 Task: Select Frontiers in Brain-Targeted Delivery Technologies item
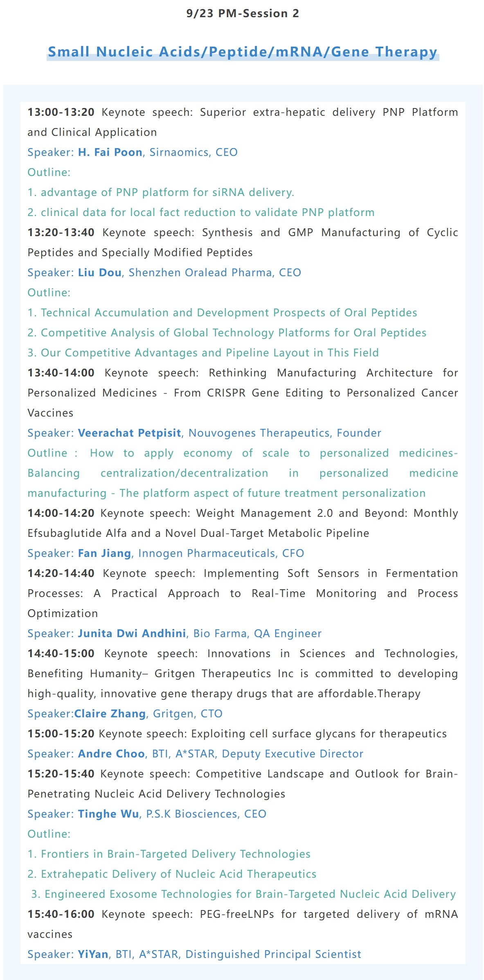(x=169, y=854)
